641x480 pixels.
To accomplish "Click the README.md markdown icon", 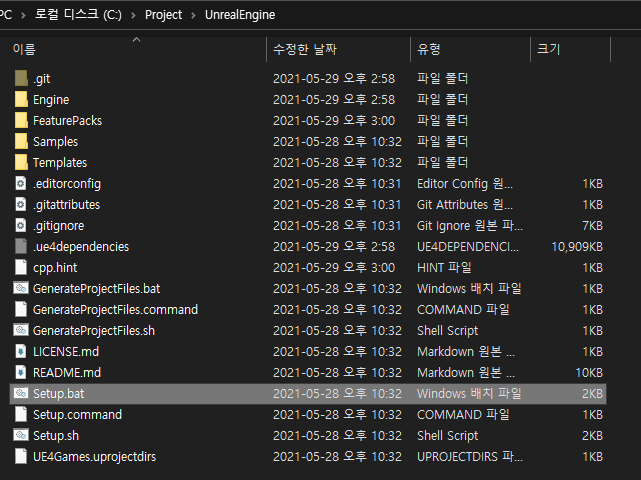I will (x=21, y=372).
